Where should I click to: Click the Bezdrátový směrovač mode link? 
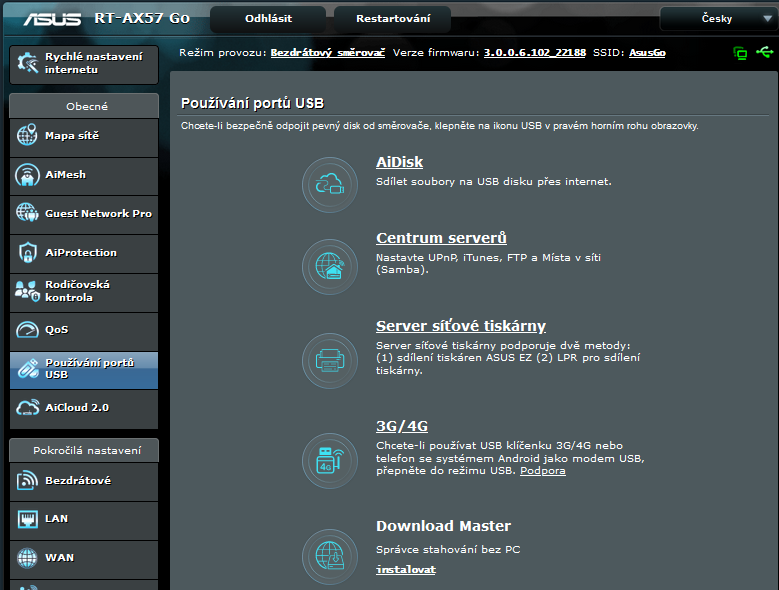[327, 52]
